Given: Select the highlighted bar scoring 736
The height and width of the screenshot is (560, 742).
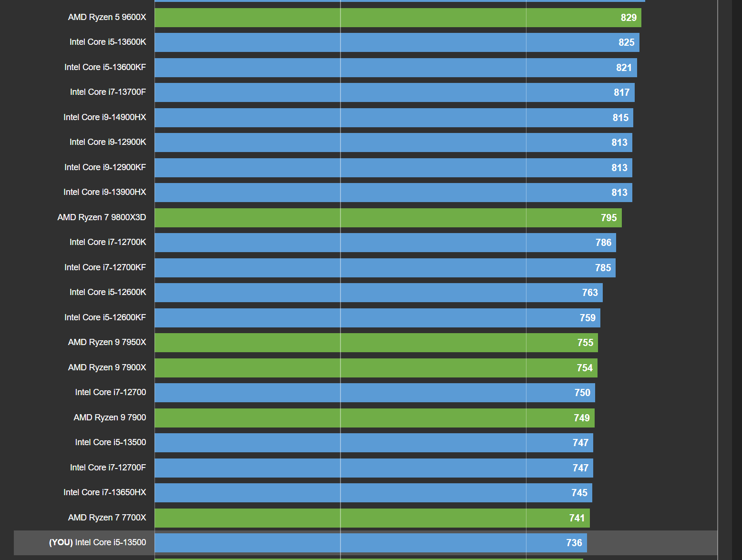Looking at the screenshot, I should (371, 543).
